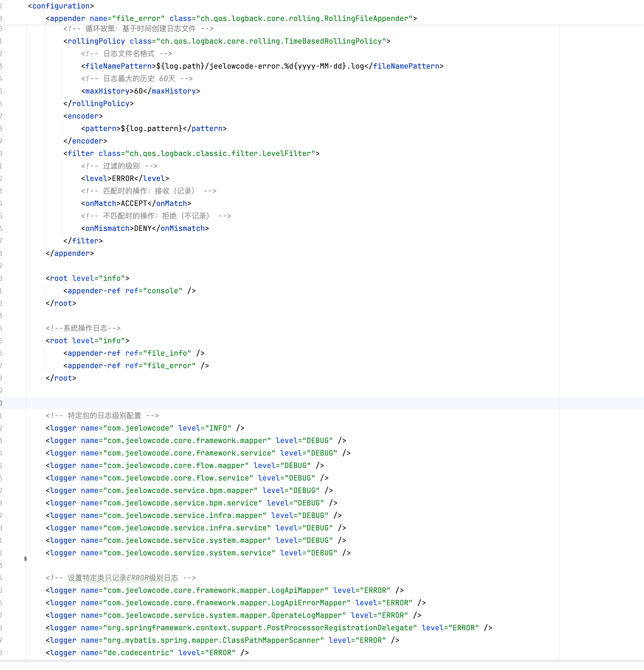Click the appender-ref ref="file_info" value
The width and height of the screenshot is (644, 670).
pos(167,353)
